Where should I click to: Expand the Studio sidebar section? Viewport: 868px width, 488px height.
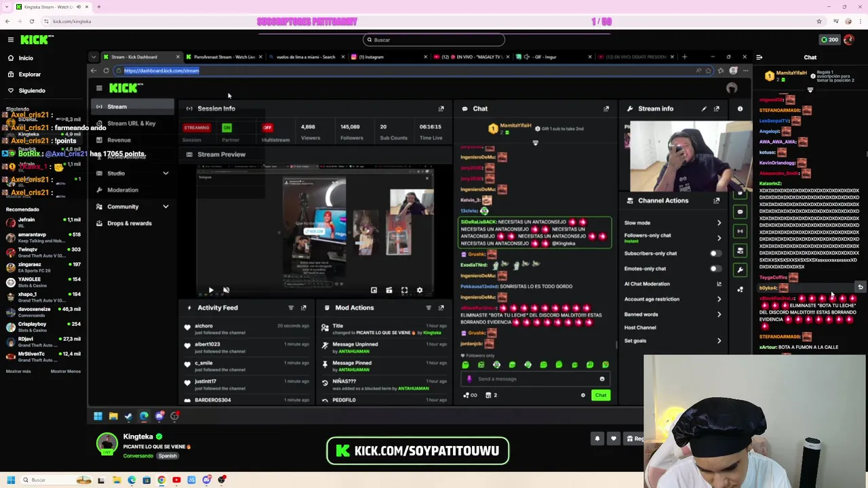click(x=165, y=174)
